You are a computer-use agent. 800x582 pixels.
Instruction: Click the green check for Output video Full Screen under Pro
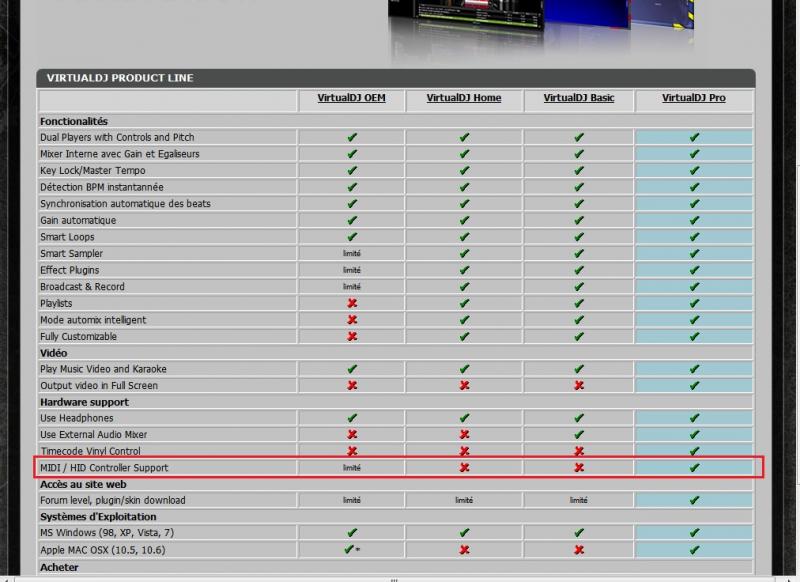tap(694, 385)
